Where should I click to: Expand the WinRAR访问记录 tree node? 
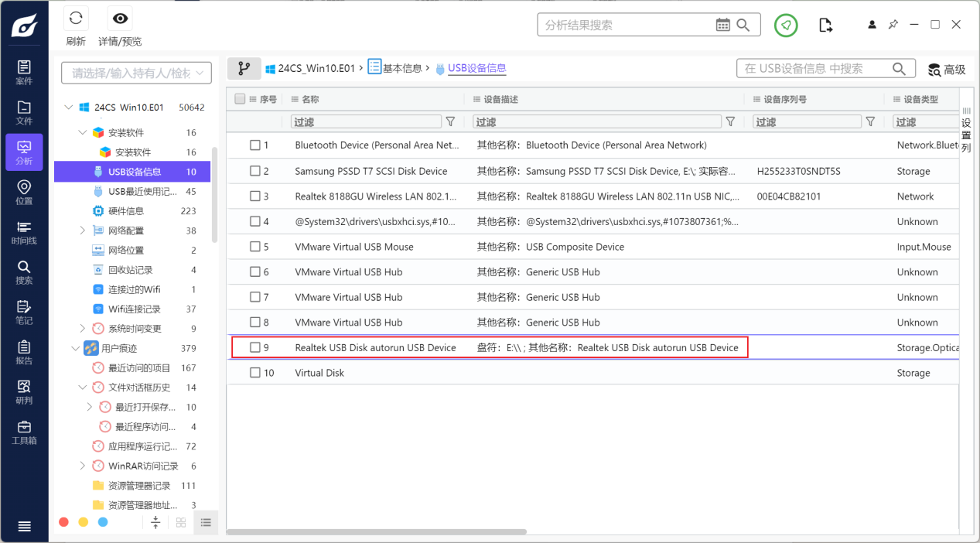83,466
